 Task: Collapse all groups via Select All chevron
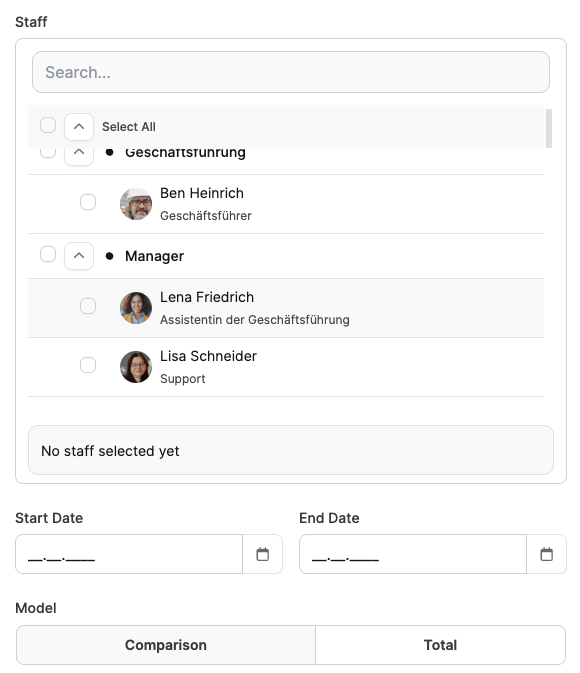click(x=79, y=127)
